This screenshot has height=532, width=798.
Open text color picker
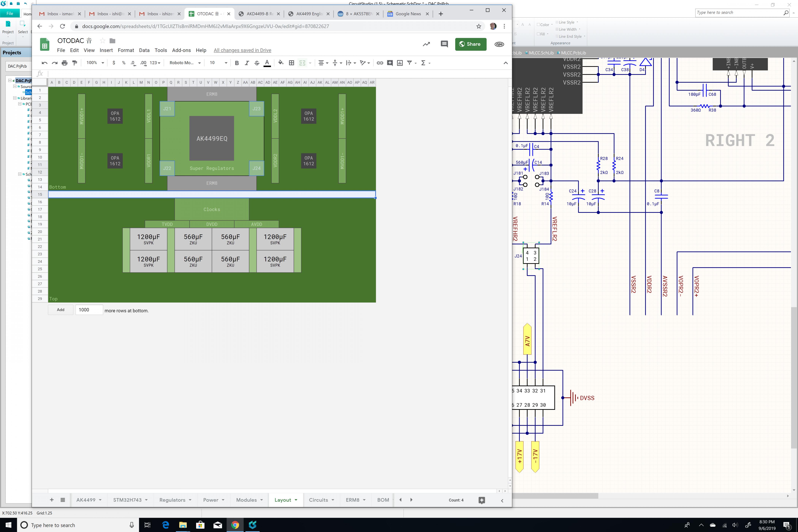pos(267,63)
